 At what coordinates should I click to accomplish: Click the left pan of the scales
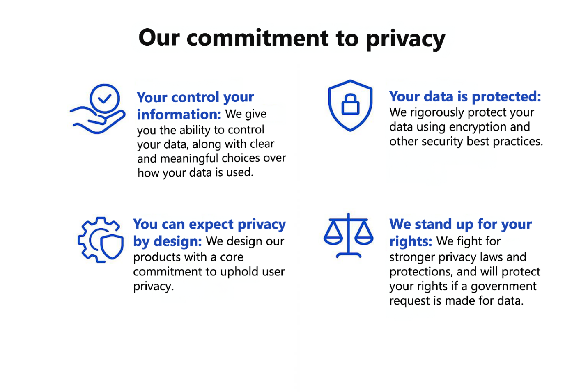[333, 235]
